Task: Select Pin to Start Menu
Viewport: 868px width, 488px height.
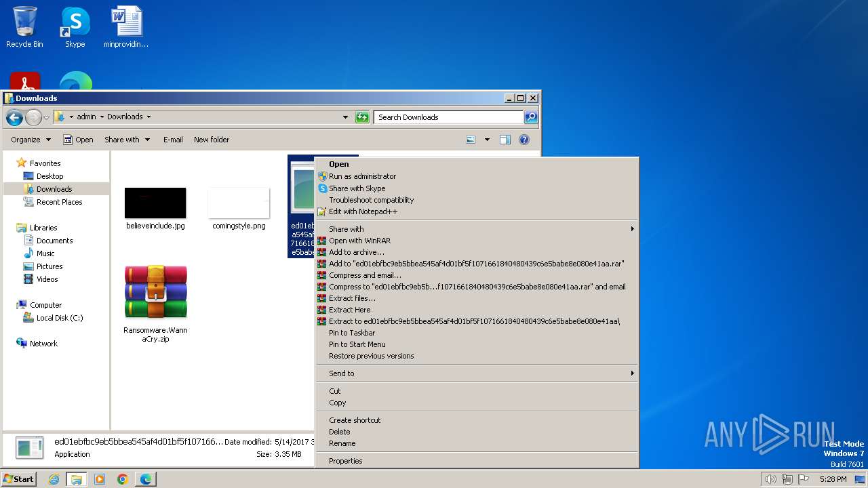Action: pyautogui.click(x=477, y=344)
